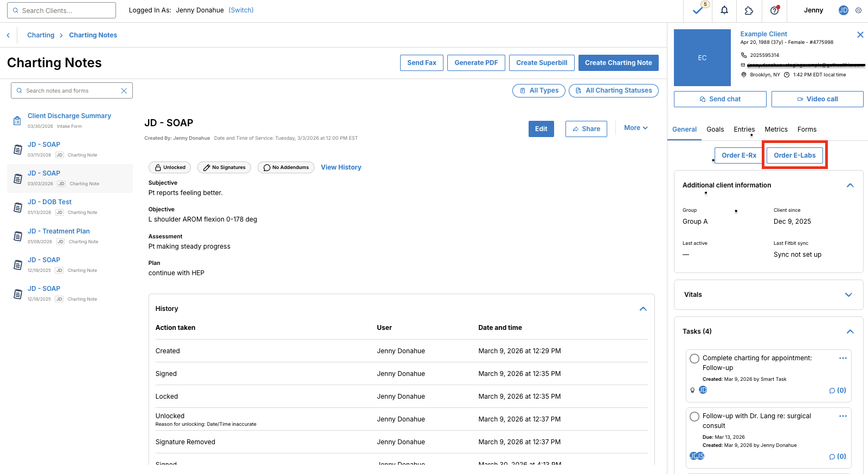Viewport: 868px width, 474px height.
Task: Collapse Additional client information section
Action: [x=850, y=185]
